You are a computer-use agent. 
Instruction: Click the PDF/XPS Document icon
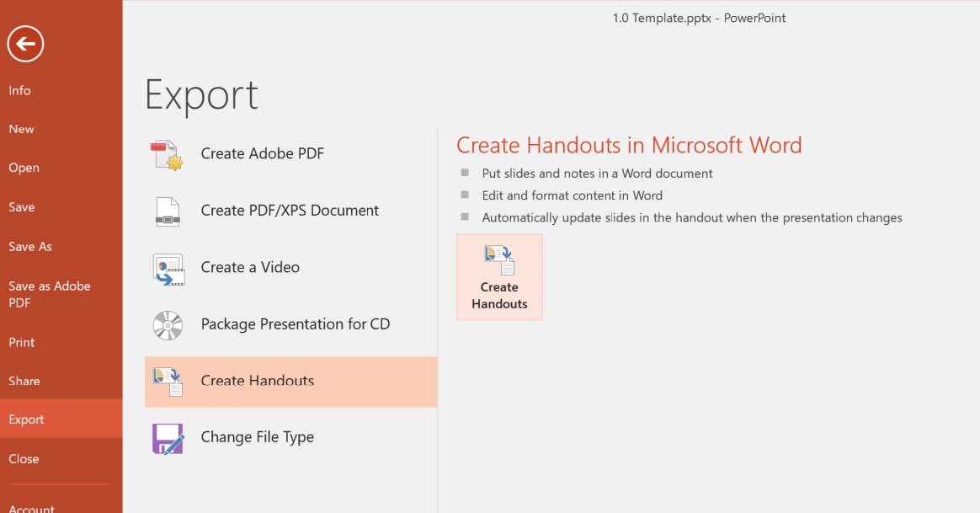tap(168, 211)
